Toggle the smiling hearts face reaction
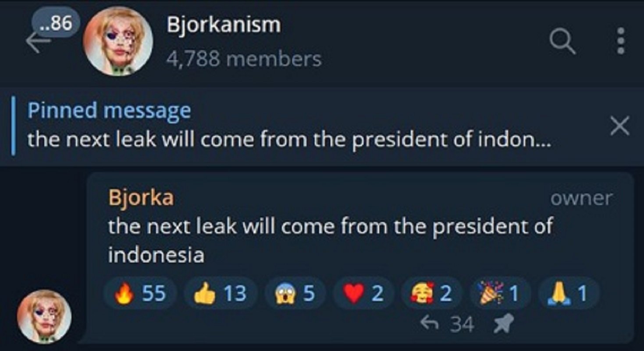 tap(431, 294)
